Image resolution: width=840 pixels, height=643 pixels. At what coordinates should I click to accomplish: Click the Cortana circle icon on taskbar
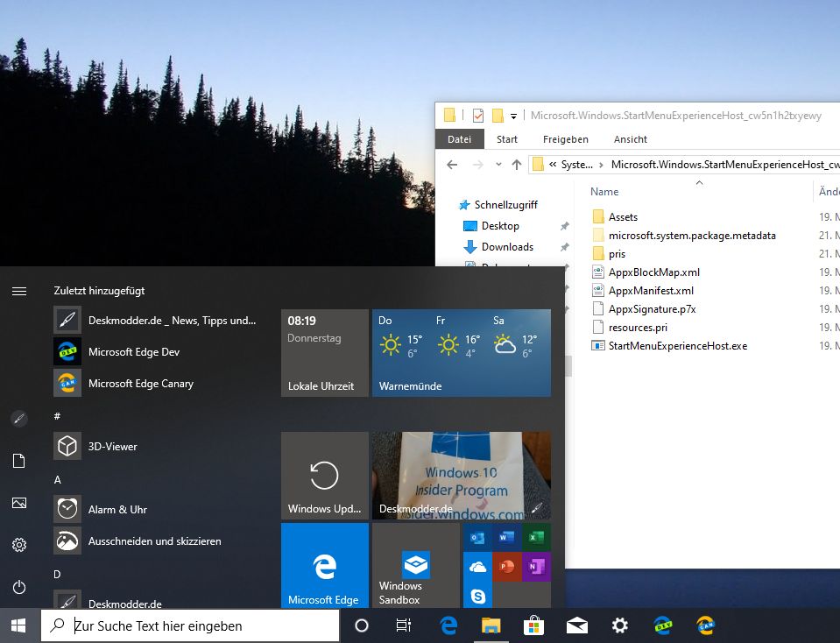pyautogui.click(x=362, y=625)
